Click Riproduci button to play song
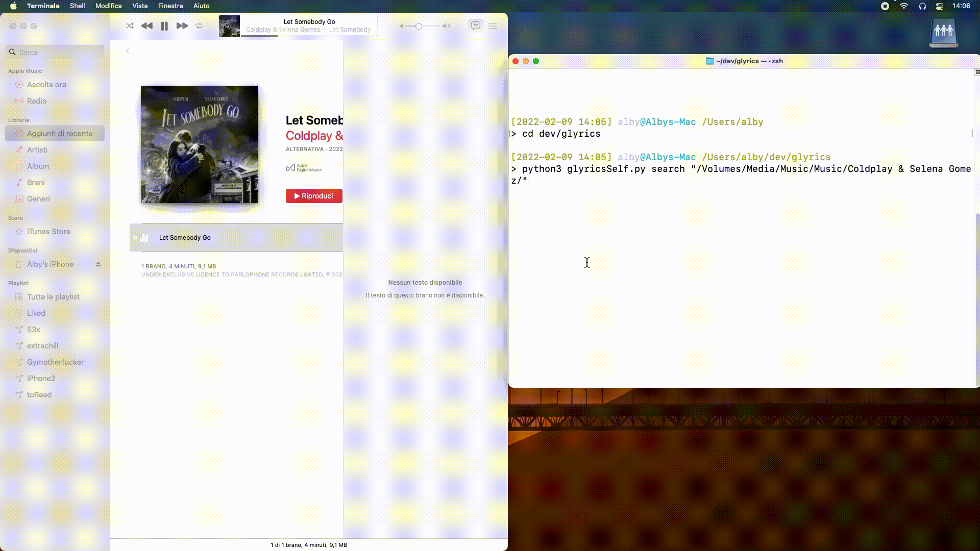The image size is (980, 551). tap(313, 196)
